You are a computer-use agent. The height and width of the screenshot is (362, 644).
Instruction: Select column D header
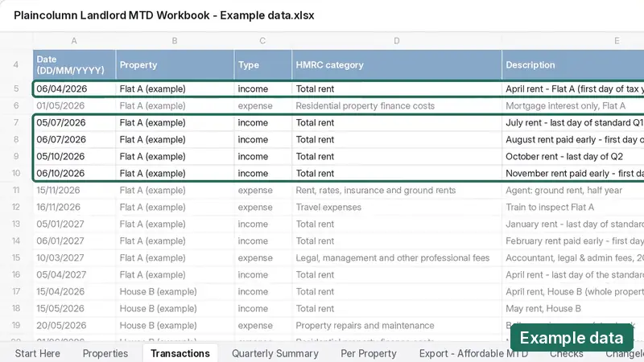coord(396,41)
